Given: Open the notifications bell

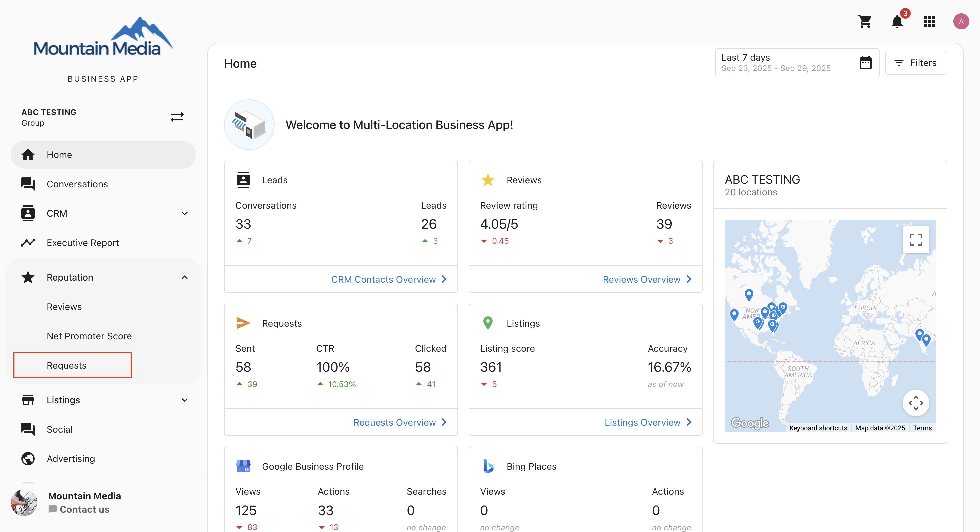Looking at the screenshot, I should [x=897, y=21].
